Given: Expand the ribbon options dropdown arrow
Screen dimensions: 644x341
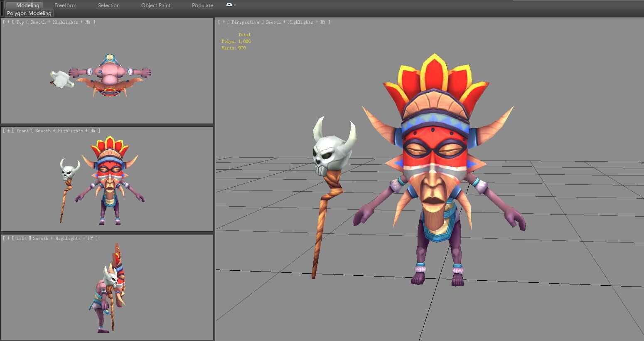Looking at the screenshot, I should tap(235, 5).
